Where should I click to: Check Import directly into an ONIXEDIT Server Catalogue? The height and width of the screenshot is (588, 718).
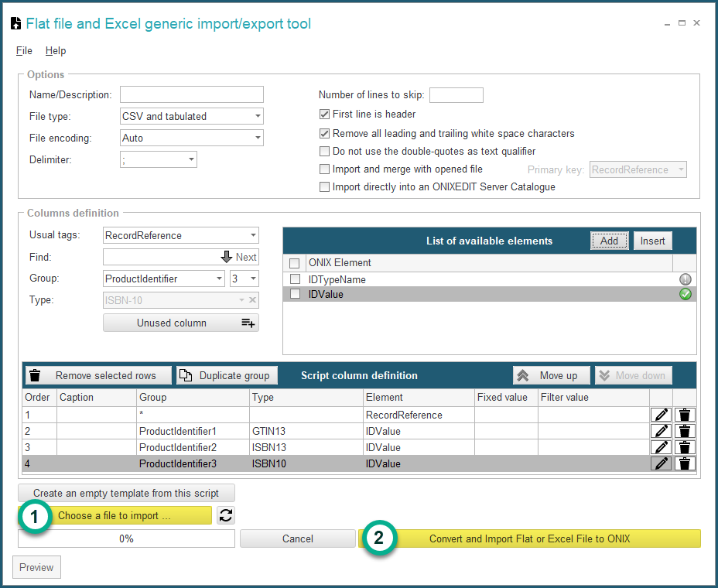[x=324, y=186]
